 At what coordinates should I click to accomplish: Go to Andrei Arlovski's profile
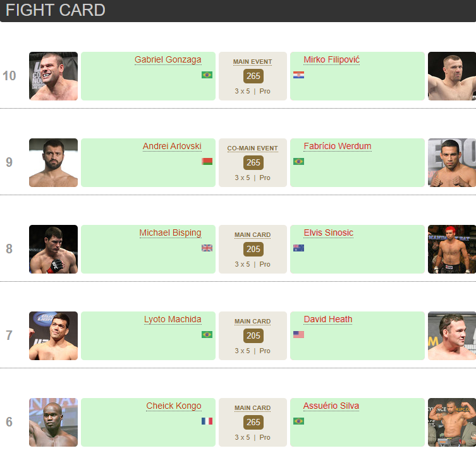click(x=172, y=147)
